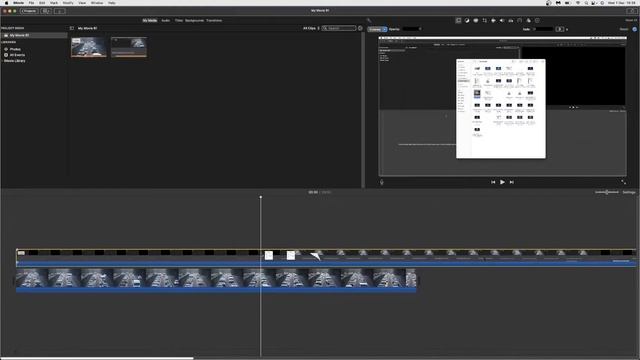Screen dimensions: 640x360
Task: Go back to Projects
Action: tap(29, 11)
